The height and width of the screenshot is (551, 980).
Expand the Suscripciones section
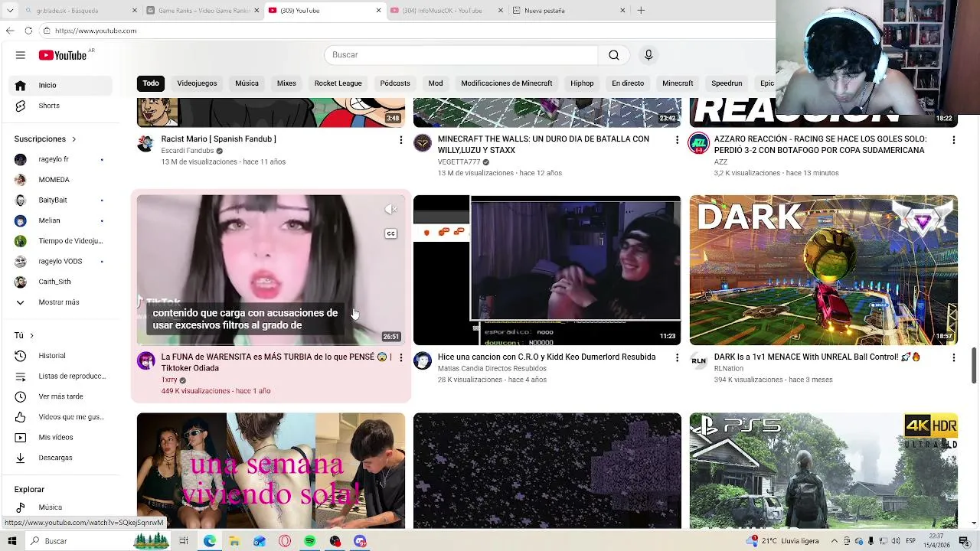[x=46, y=139]
